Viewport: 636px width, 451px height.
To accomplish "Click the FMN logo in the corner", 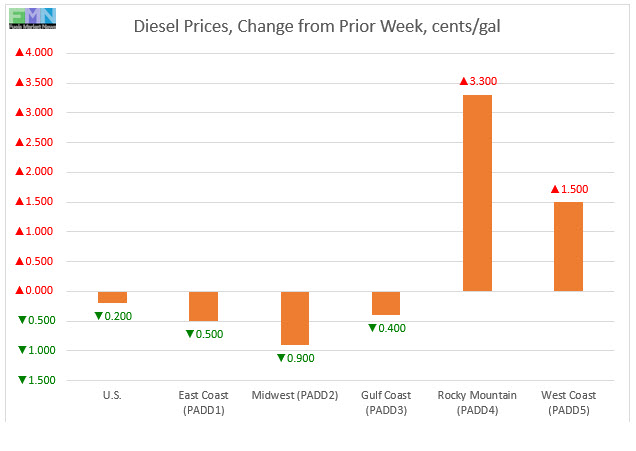I will [x=32, y=19].
